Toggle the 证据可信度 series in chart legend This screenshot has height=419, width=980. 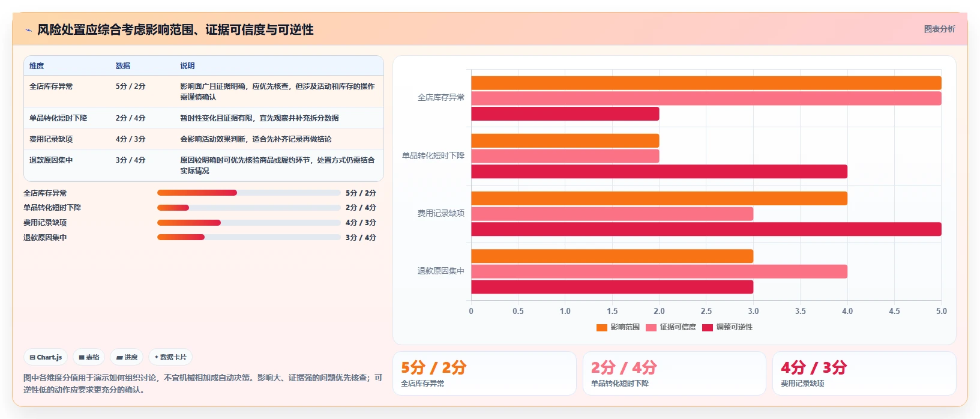(x=671, y=327)
